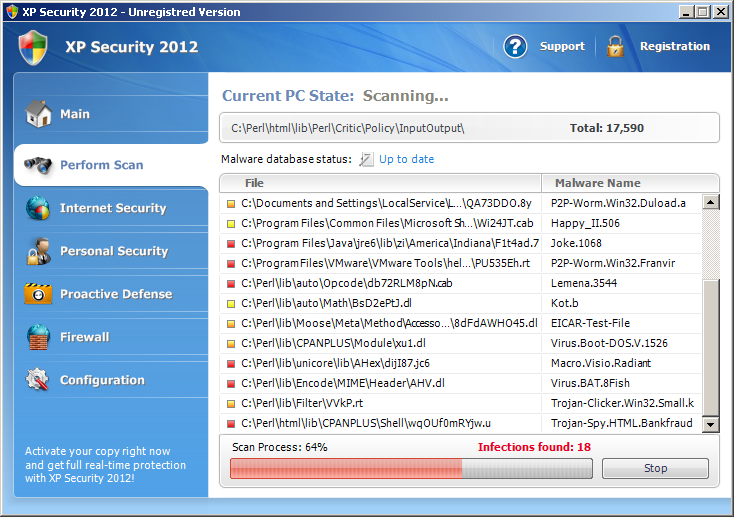734x517 pixels.
Task: Go to Proactive Defense
Action: pyautogui.click(x=111, y=294)
